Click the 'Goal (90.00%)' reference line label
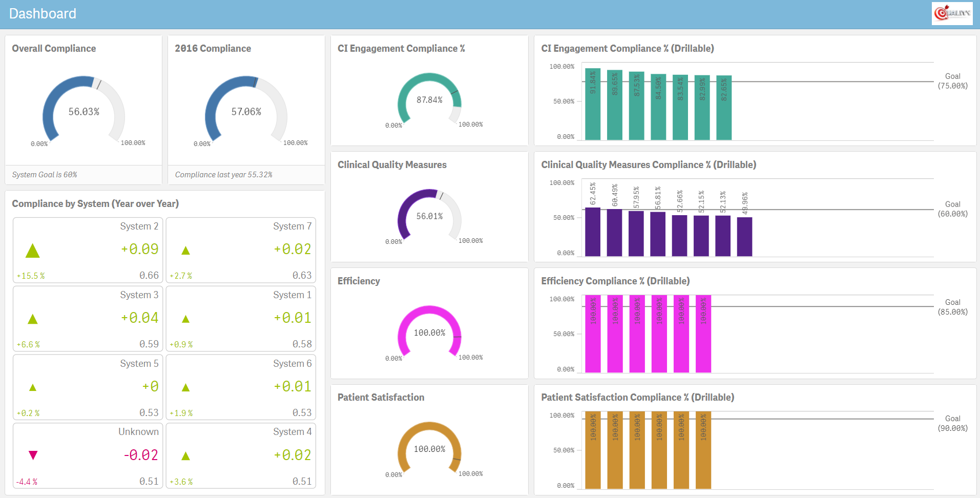The height and width of the screenshot is (498, 980). tap(953, 423)
